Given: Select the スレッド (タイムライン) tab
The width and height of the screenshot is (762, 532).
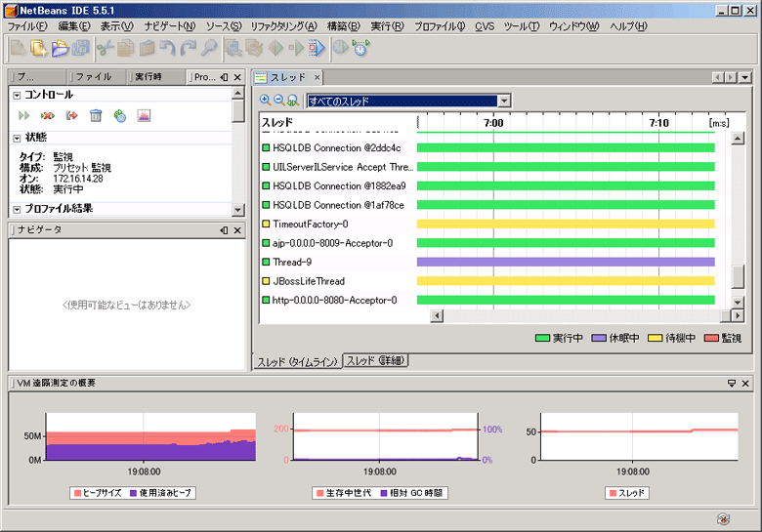Looking at the screenshot, I should point(297,362).
